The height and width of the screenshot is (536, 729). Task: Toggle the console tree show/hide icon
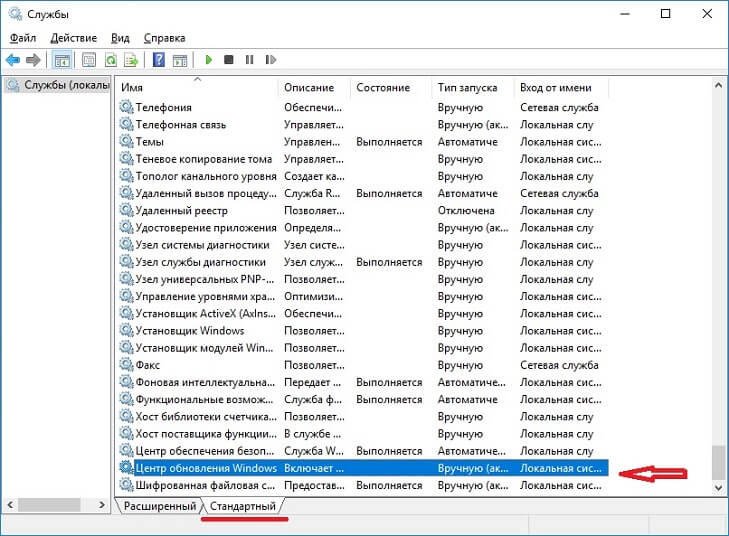(x=62, y=60)
